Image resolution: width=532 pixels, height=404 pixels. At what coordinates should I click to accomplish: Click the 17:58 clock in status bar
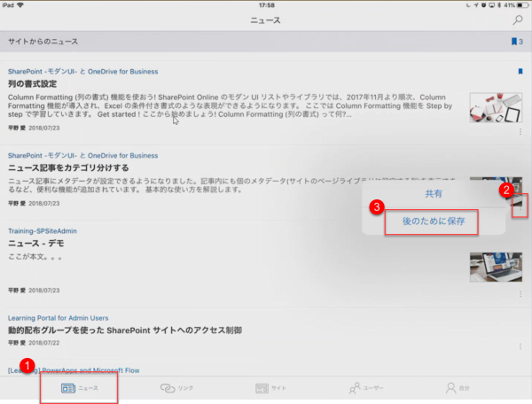point(267,5)
